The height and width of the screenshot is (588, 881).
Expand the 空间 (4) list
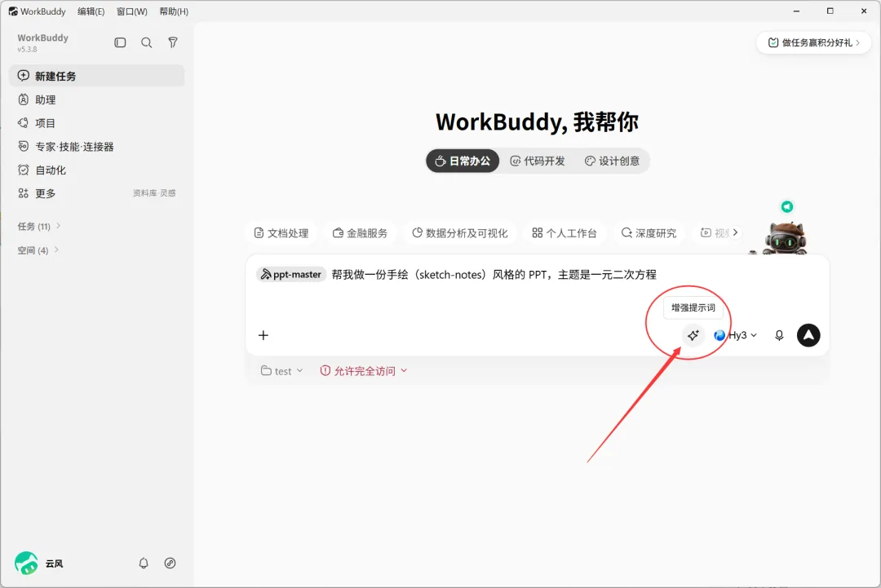tap(38, 250)
